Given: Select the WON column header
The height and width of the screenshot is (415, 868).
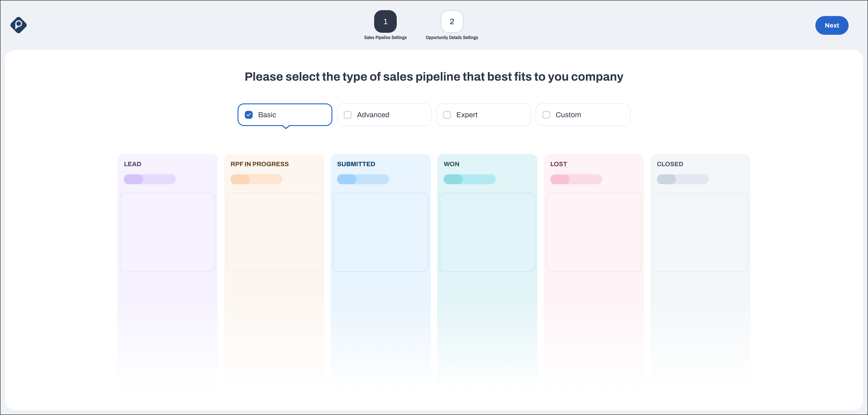Looking at the screenshot, I should pyautogui.click(x=451, y=164).
